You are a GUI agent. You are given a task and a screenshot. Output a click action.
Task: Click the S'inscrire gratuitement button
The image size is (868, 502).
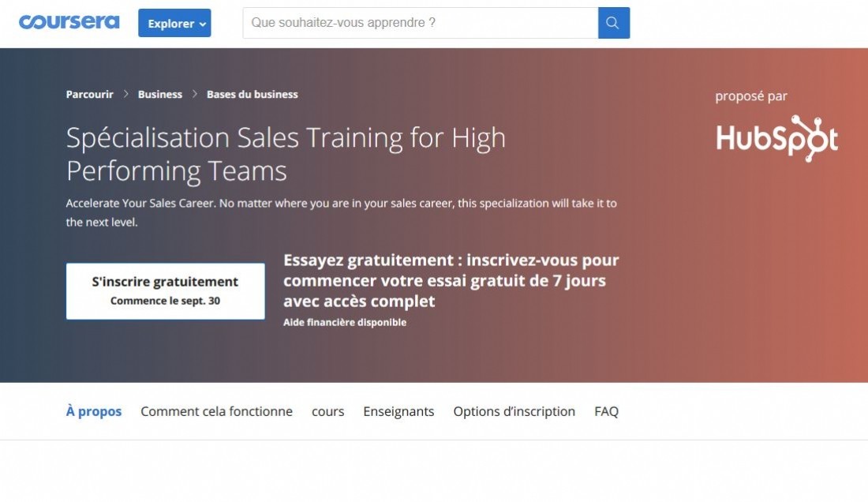click(x=166, y=291)
